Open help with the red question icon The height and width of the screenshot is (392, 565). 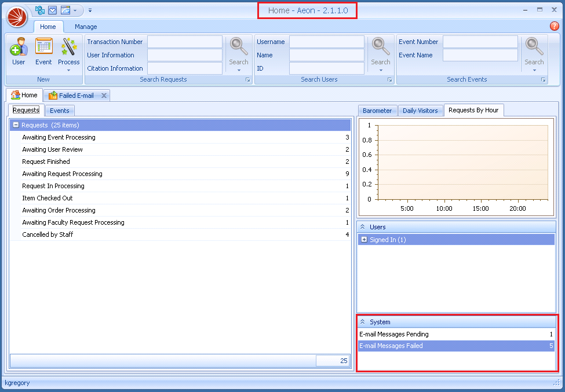(x=554, y=26)
